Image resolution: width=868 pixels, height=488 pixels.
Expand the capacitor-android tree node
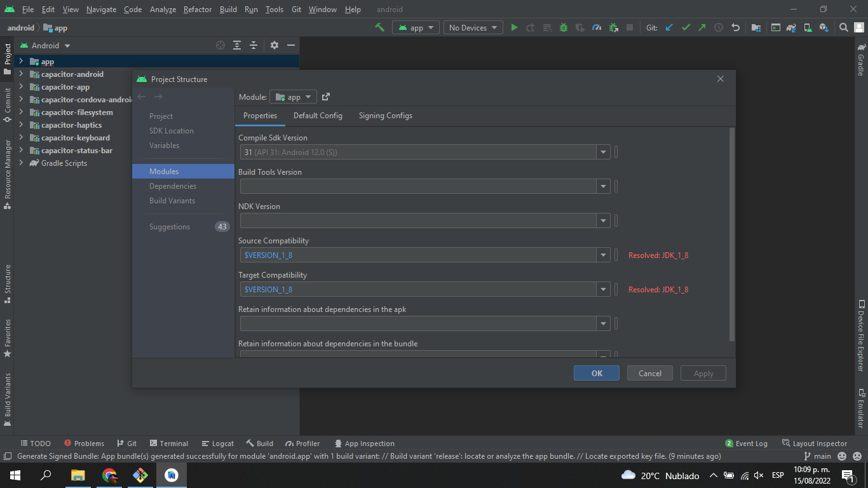click(x=20, y=74)
